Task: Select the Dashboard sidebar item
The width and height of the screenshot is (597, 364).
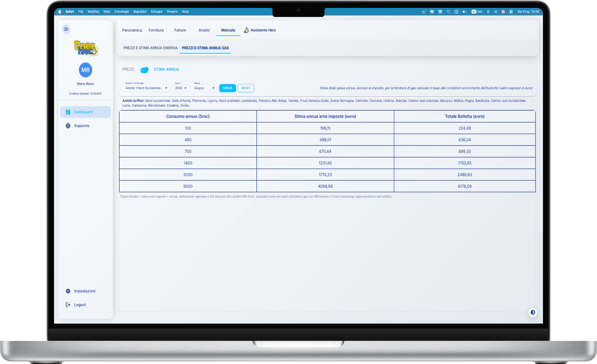Action: (85, 112)
